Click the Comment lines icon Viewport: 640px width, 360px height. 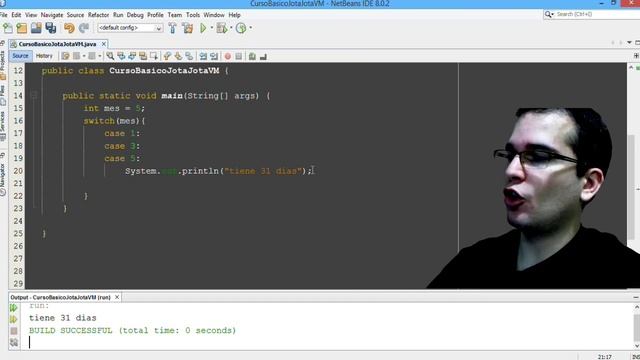click(x=252, y=56)
